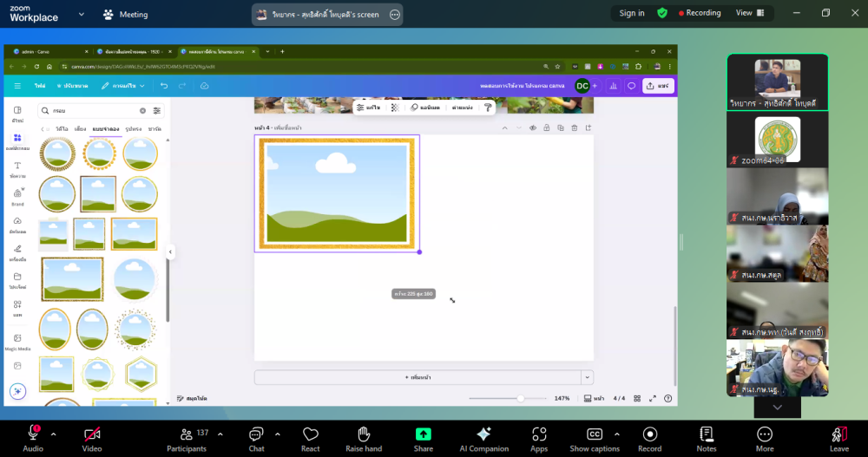Viewport: 868px width, 457px height.
Task: Click the Sign in button
Action: 632,13
